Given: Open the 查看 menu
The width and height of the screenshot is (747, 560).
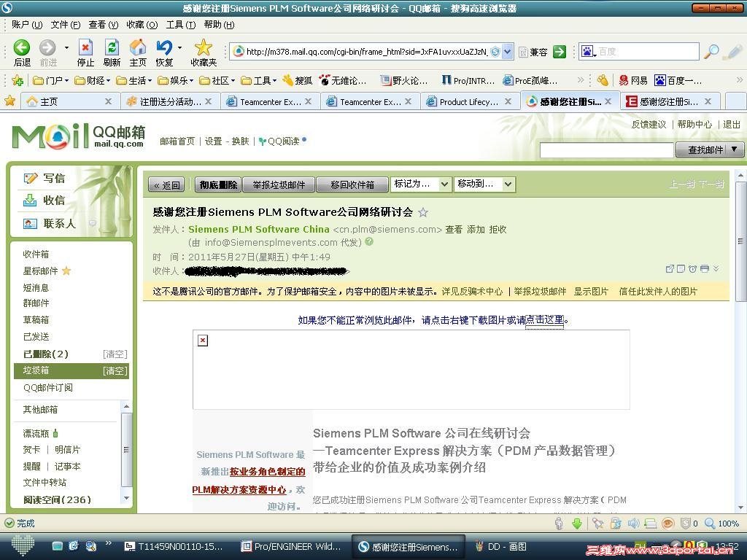Looking at the screenshot, I should [x=104, y=25].
